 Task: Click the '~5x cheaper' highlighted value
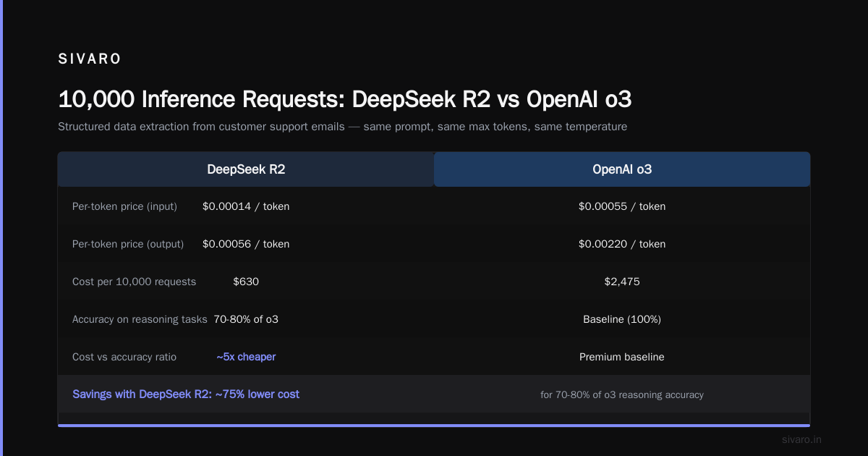[x=246, y=357]
